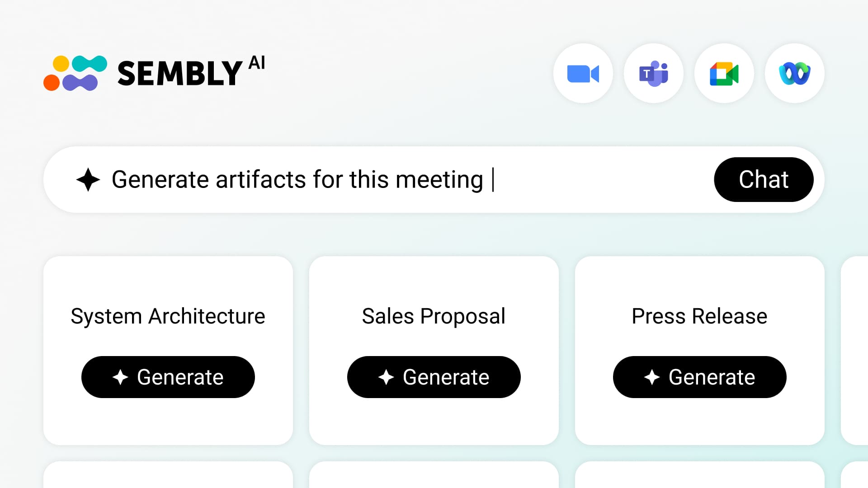Click the Sembly AI logo

coord(75,73)
